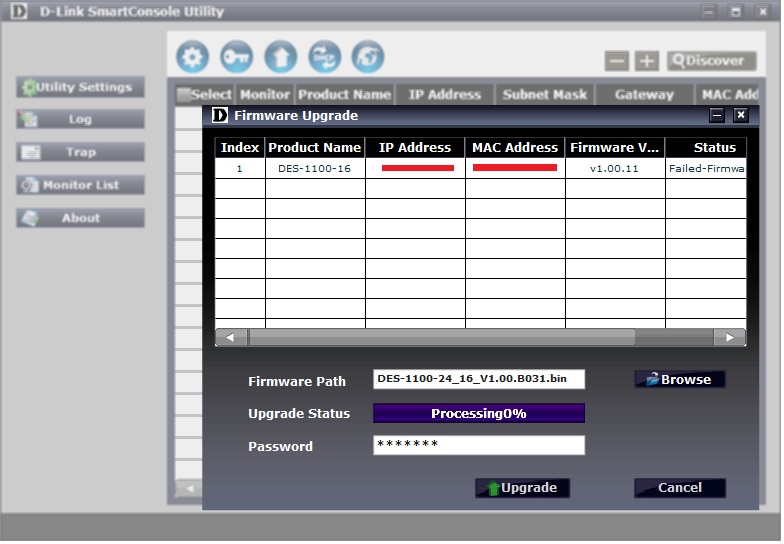Viewport: 784px width, 544px height.
Task: Click the plus add device button
Action: (647, 62)
